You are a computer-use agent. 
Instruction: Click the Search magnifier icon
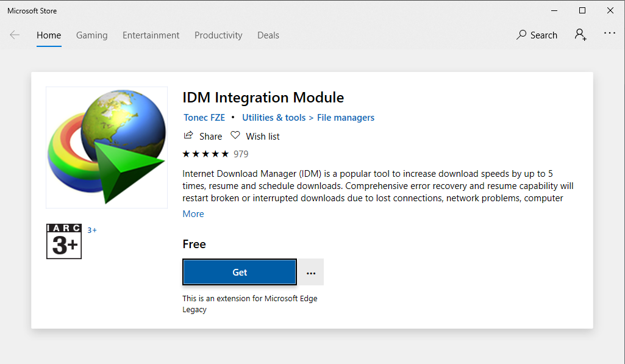pyautogui.click(x=521, y=35)
